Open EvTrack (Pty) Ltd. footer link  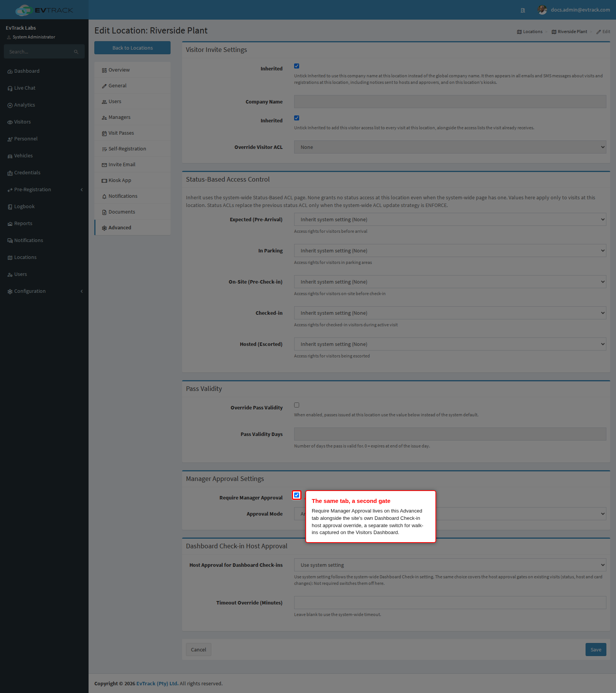[157, 683]
